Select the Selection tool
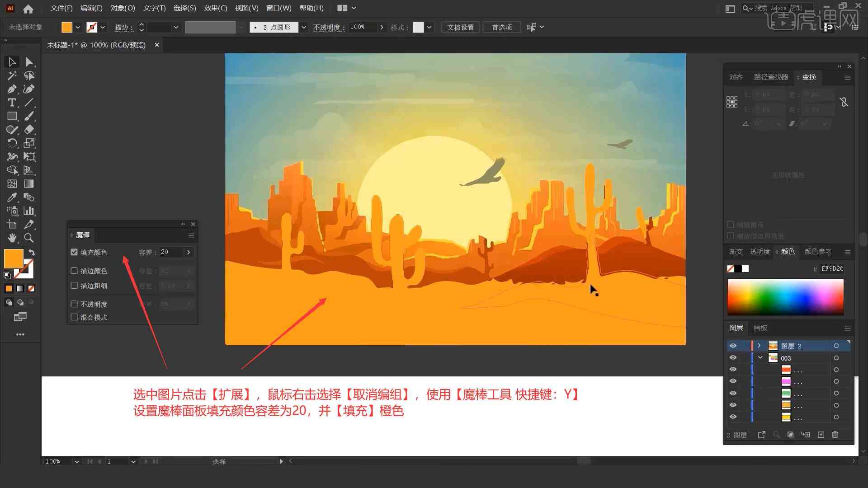The image size is (868, 488). click(11, 61)
